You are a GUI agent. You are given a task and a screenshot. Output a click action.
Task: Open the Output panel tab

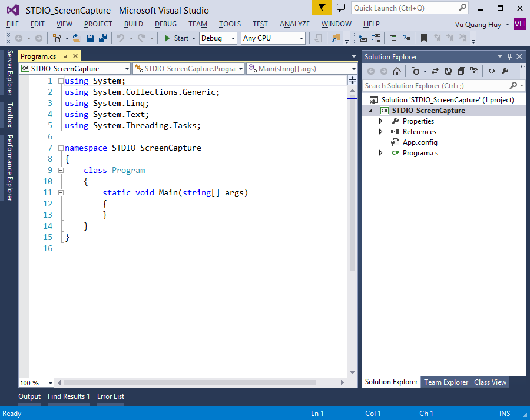click(x=29, y=396)
